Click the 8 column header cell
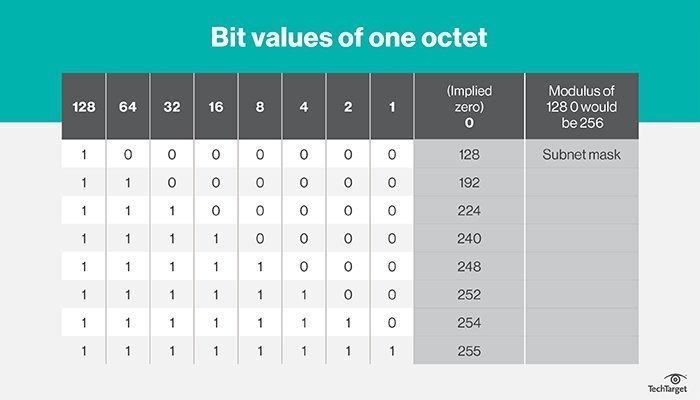 pyautogui.click(x=260, y=105)
